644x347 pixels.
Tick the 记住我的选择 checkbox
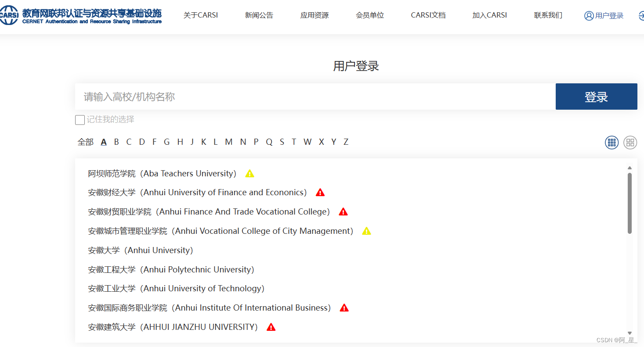pos(80,120)
